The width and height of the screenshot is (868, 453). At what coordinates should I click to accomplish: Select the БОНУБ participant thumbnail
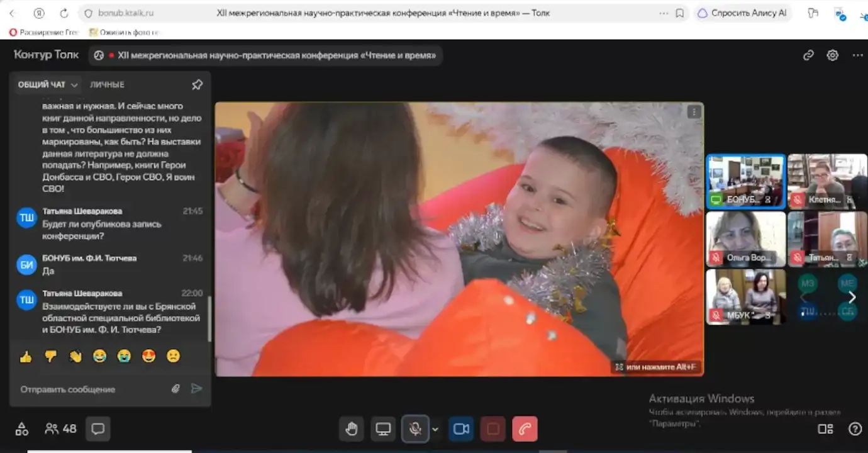(745, 181)
